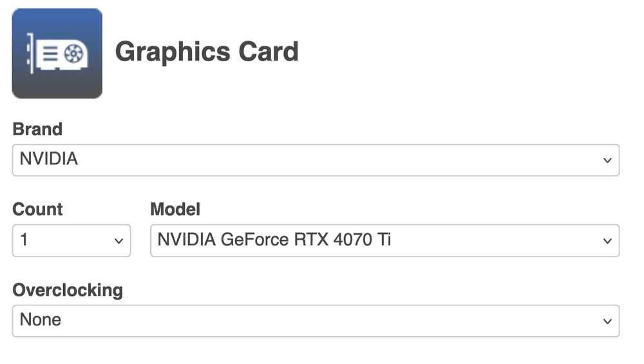This screenshot has width=644, height=364.
Task: Open the Brand dropdown
Action: coord(316,160)
